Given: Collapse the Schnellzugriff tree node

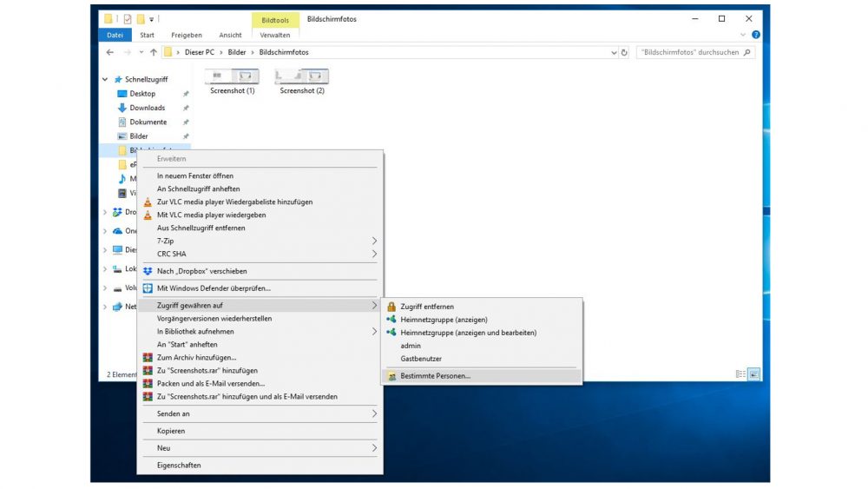Looking at the screenshot, I should (105, 80).
